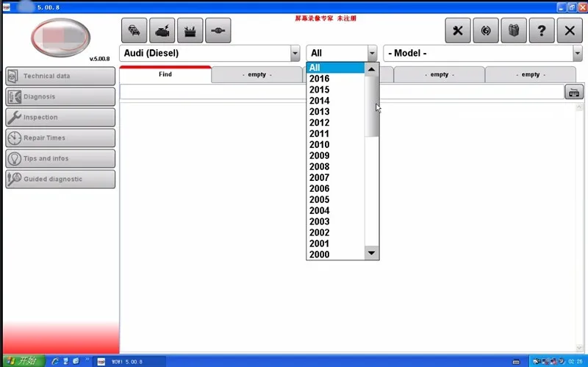This screenshot has width=588, height=367.
Task: Open Guided diagnostic section
Action: [x=60, y=179]
